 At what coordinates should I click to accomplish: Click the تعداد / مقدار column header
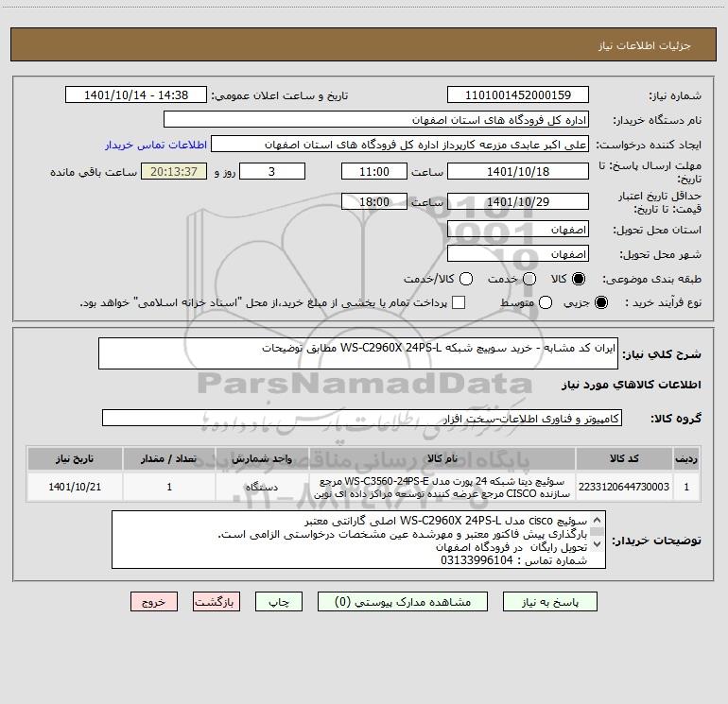pos(169,458)
